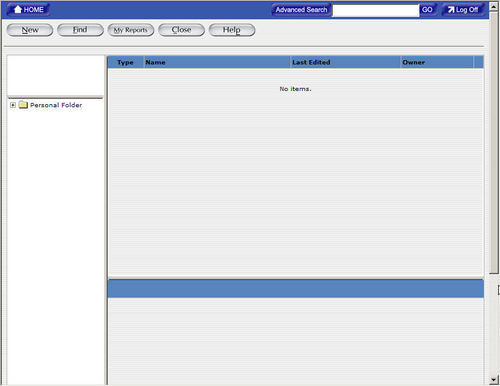Select the Personal Folder label
This screenshot has width=500, height=386.
point(56,105)
